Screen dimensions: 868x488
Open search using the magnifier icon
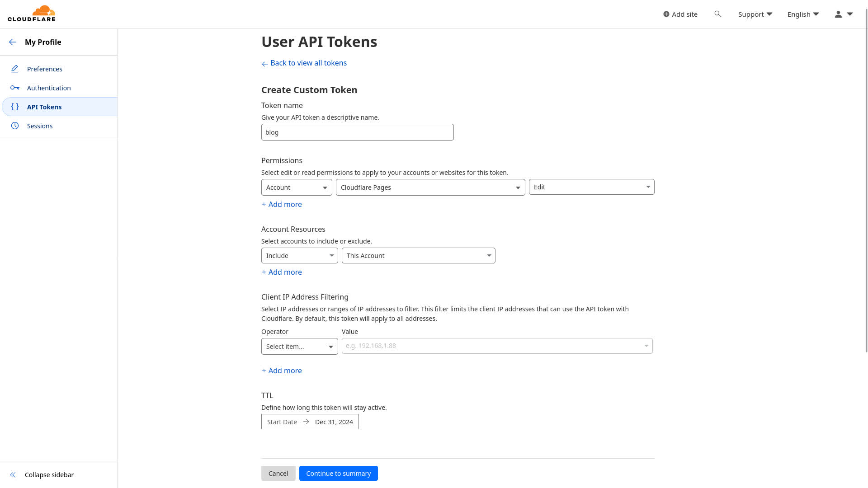click(x=718, y=14)
